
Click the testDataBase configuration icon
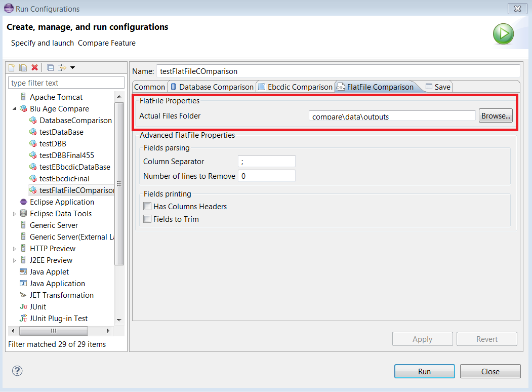pos(33,132)
